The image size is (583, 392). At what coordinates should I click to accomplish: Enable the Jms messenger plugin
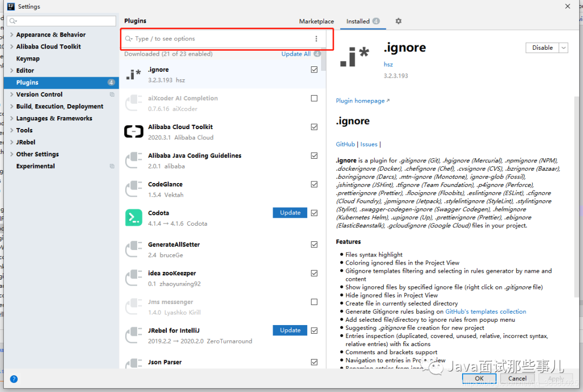click(314, 301)
